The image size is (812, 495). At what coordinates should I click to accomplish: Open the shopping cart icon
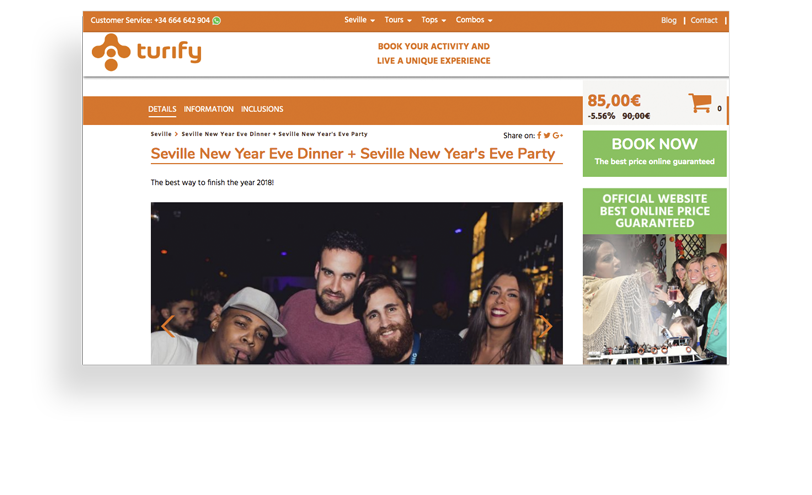[x=700, y=103]
